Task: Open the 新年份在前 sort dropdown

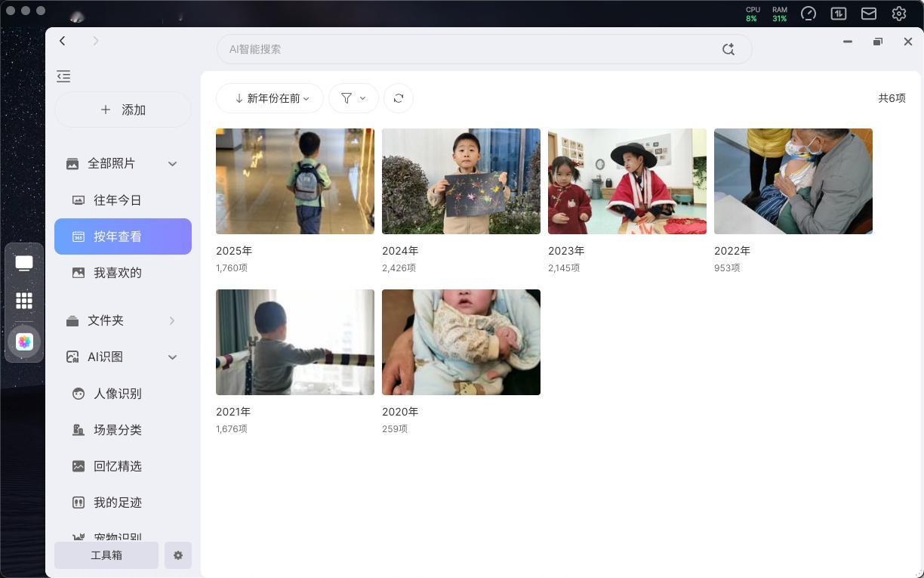Action: tap(270, 98)
